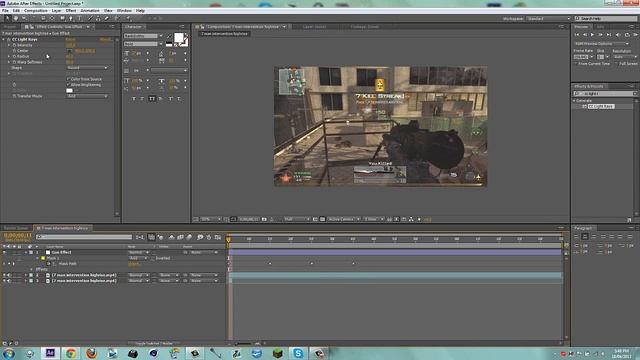Viewport: 640px width, 360px height.
Task: Toggle stopwatch for Intensity
Action: (x=14, y=45)
